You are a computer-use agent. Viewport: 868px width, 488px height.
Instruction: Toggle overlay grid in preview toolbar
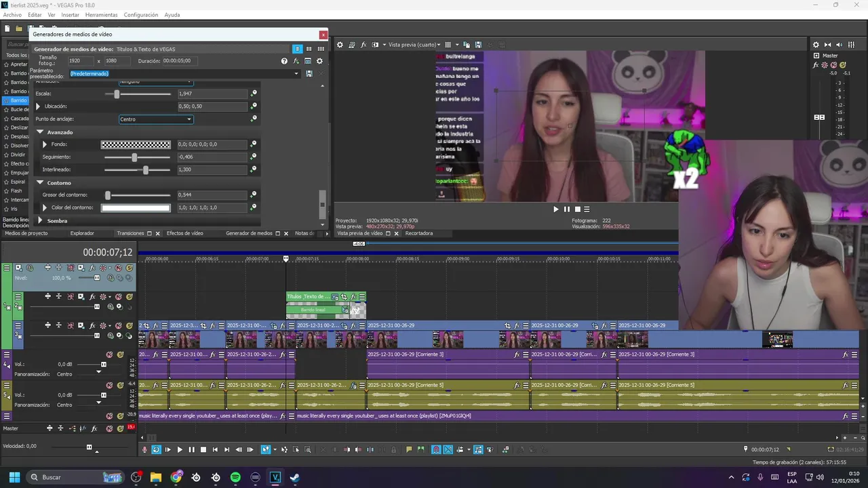(448, 45)
